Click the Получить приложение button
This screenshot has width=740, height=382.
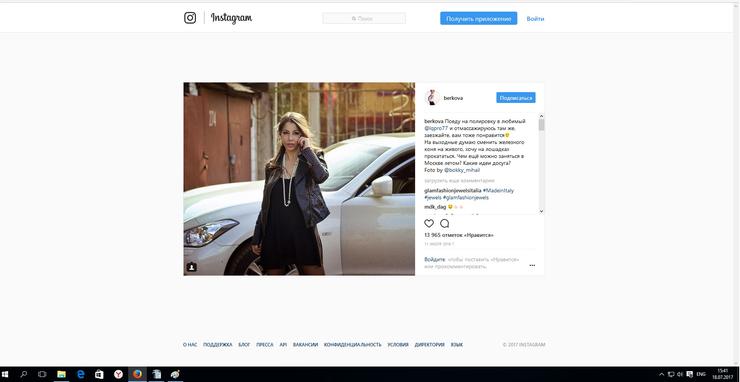(479, 18)
